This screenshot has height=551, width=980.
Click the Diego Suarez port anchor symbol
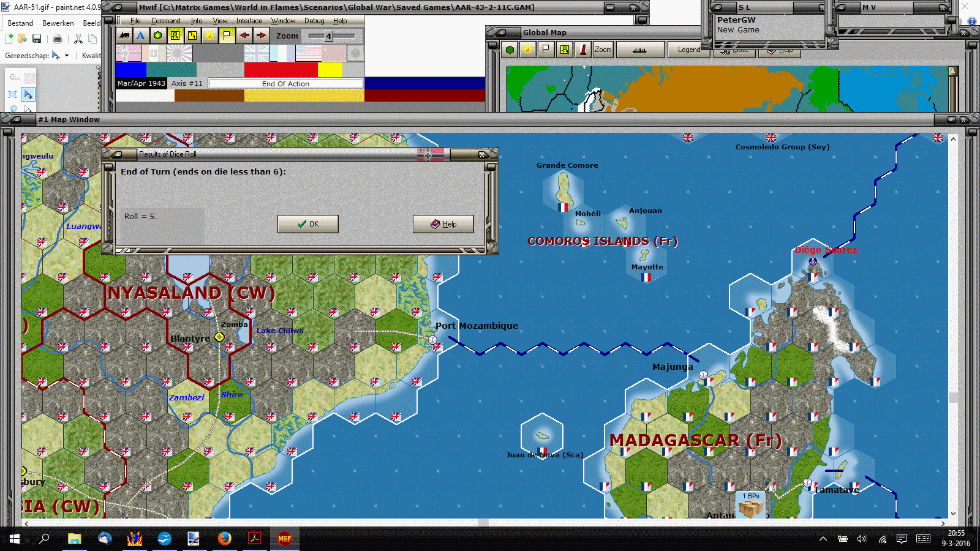pos(813,261)
